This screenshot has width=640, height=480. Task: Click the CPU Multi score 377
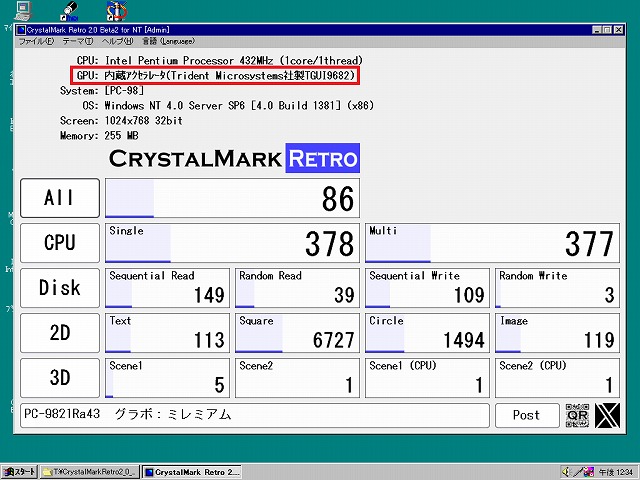pos(589,244)
